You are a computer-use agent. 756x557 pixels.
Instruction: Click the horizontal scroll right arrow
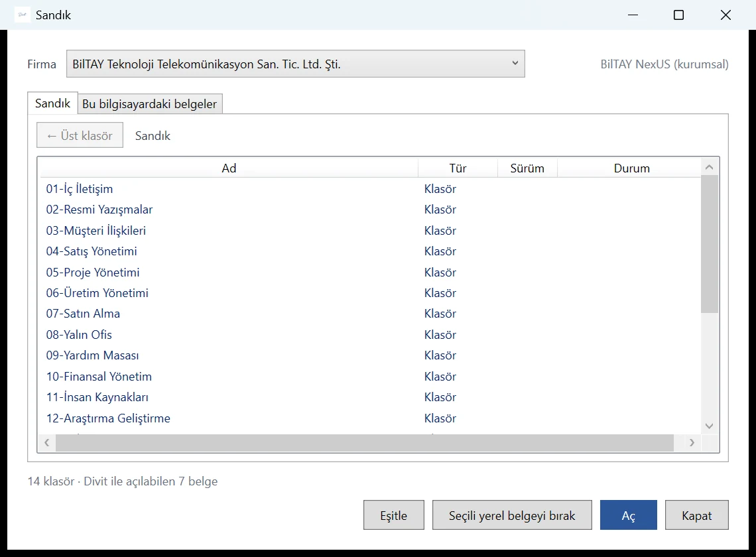(x=692, y=442)
